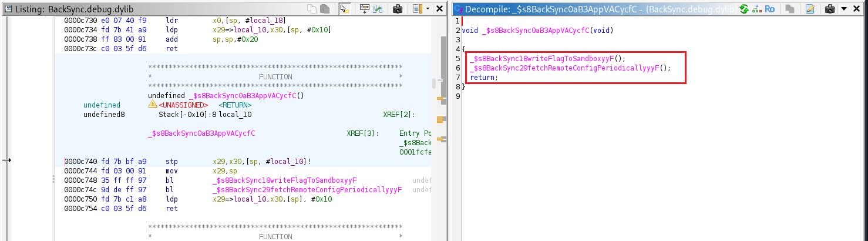Re-decompile with the green refresh icon
This screenshot has width=868, height=241.
pyautogui.click(x=744, y=9)
